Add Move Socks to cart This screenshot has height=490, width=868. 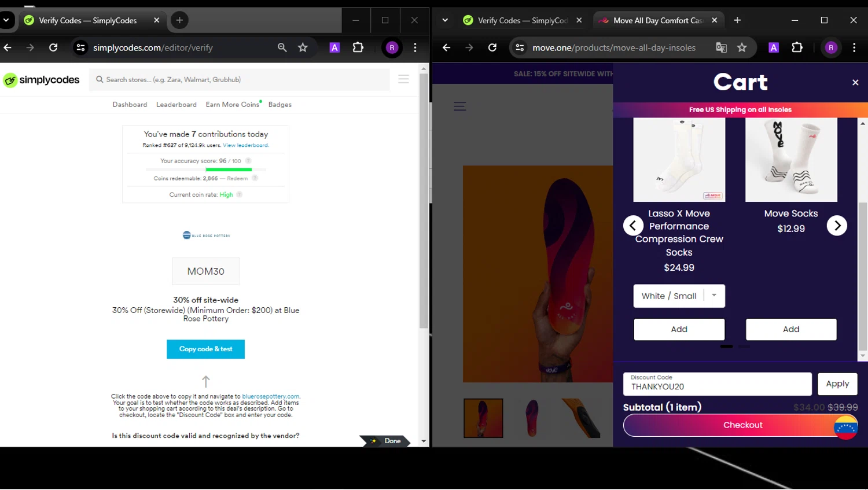click(791, 329)
